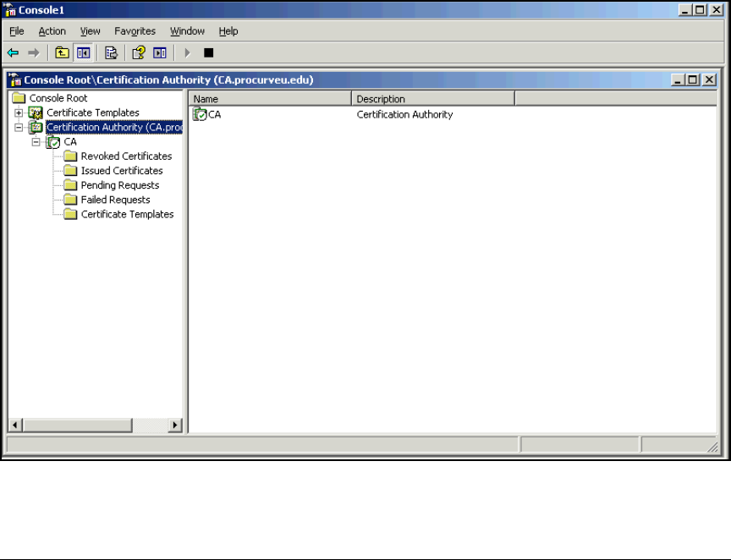Click the Failed Requests folder icon
This screenshot has height=560, width=731.
click(70, 200)
